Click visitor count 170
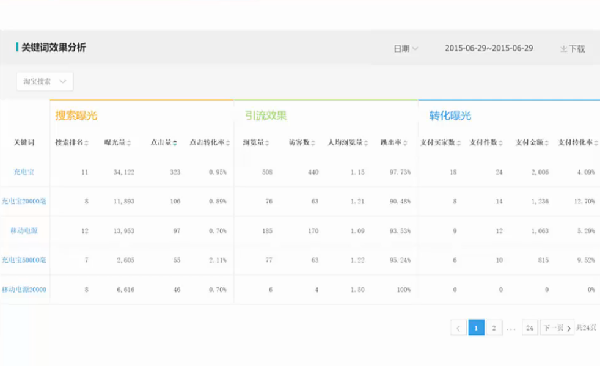 [x=313, y=231]
